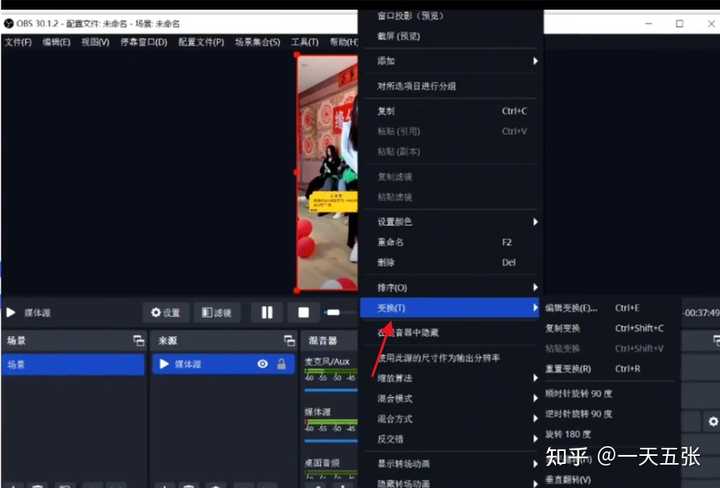Open the 停靠窗口(D) menu

coord(144,42)
